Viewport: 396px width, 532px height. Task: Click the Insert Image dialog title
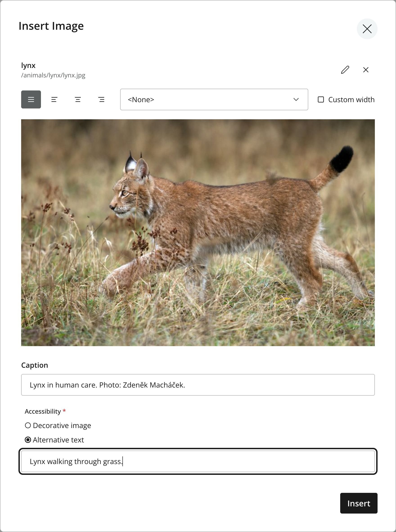(51, 26)
